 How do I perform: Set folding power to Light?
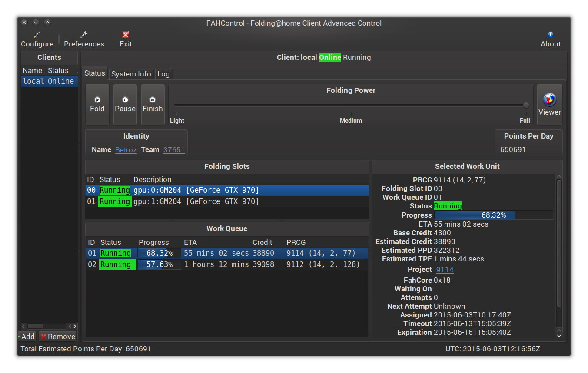[177, 121]
